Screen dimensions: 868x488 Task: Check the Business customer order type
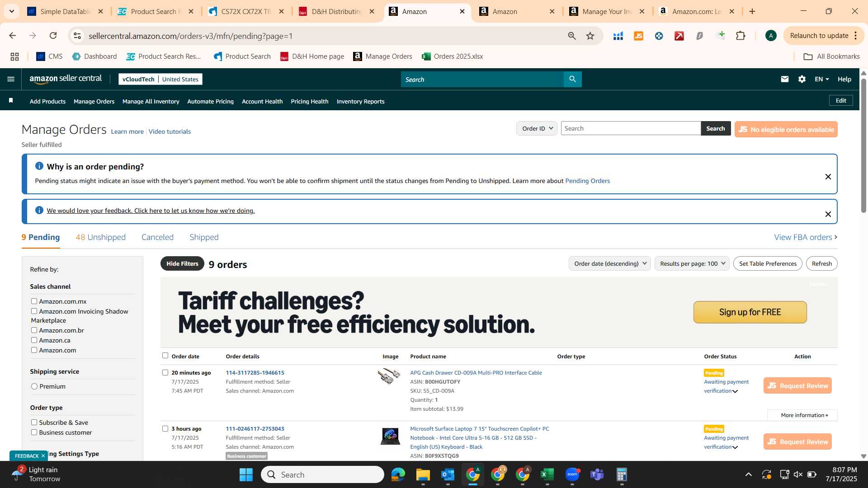tap(34, 432)
